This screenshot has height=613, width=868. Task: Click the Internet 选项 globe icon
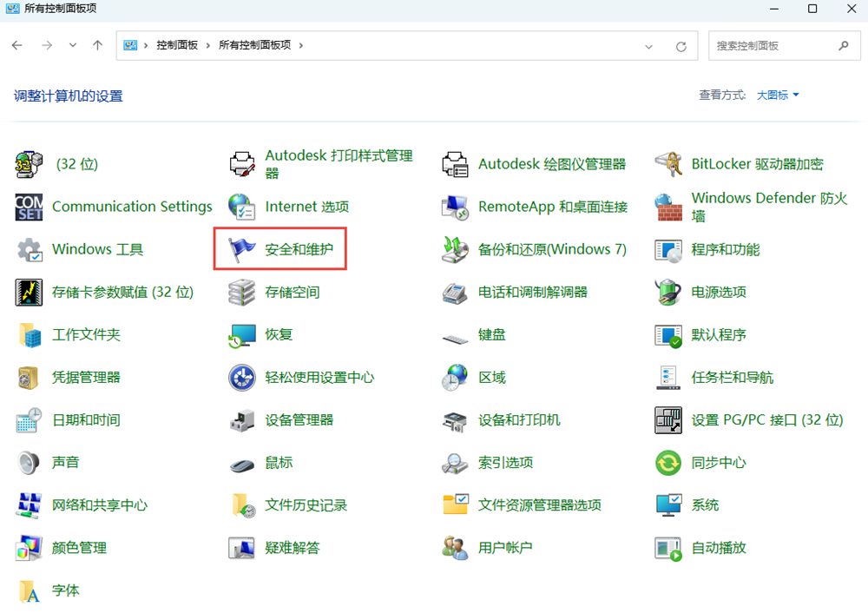coord(242,207)
